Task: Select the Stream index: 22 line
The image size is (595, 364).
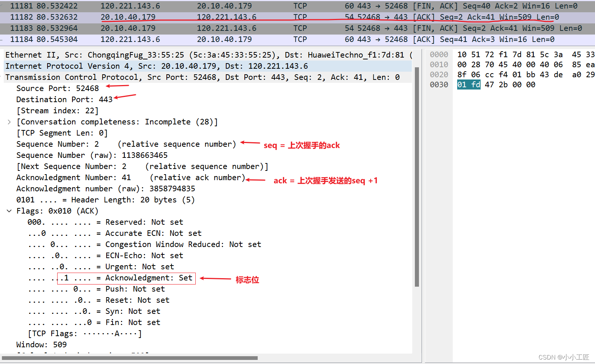Action: tap(58, 111)
